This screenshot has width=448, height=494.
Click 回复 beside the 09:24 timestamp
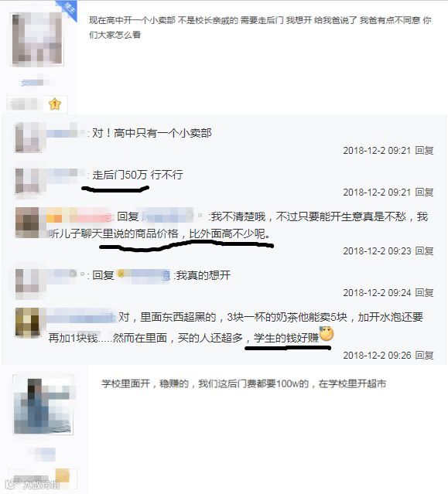(424, 293)
